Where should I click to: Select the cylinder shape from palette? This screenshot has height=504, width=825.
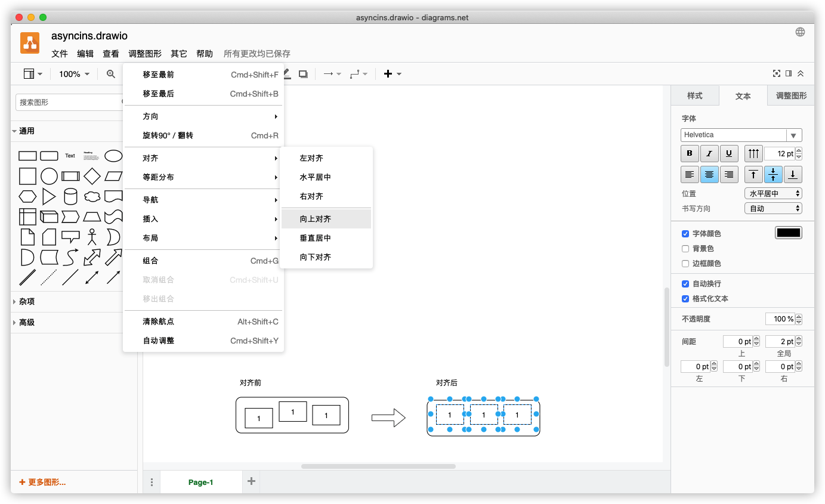point(70,197)
